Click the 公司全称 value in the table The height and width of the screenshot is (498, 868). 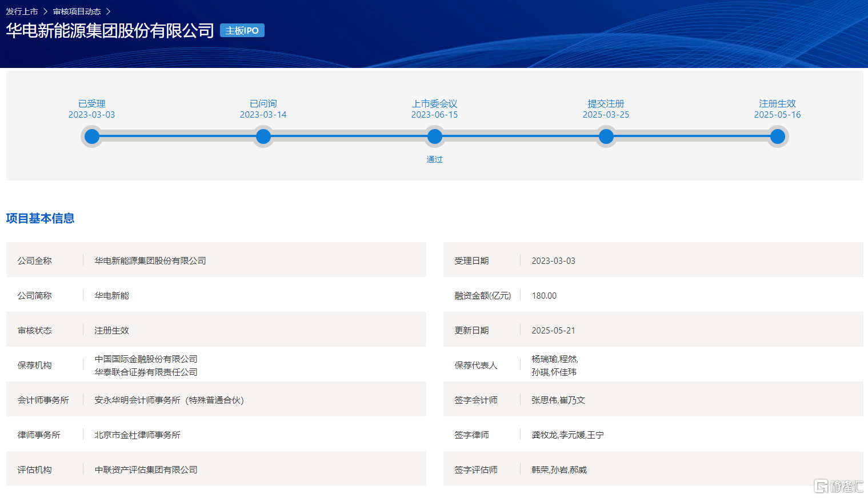click(150, 260)
